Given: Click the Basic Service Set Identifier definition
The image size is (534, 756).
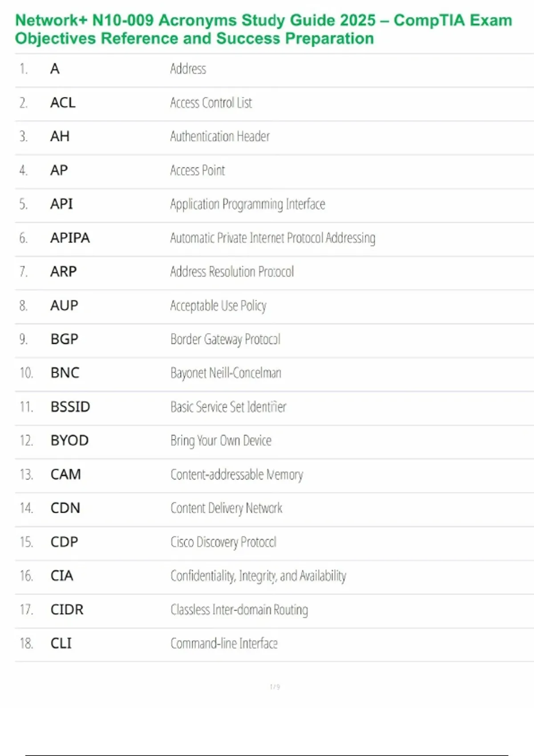Looking at the screenshot, I should [x=228, y=407].
